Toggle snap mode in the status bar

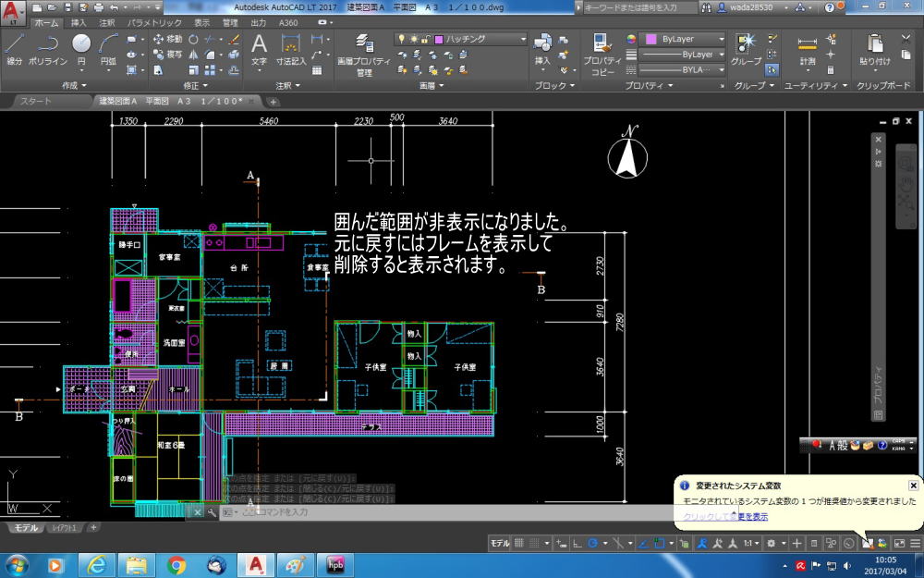coord(534,543)
